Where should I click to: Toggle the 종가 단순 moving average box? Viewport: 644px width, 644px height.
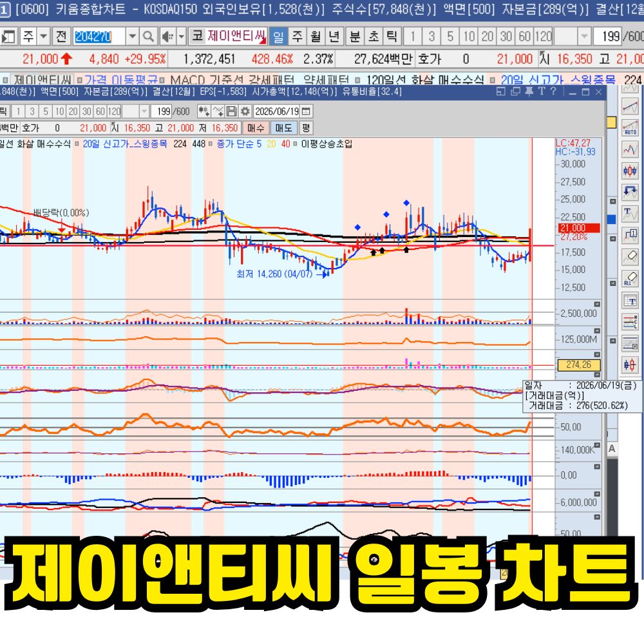click(211, 144)
